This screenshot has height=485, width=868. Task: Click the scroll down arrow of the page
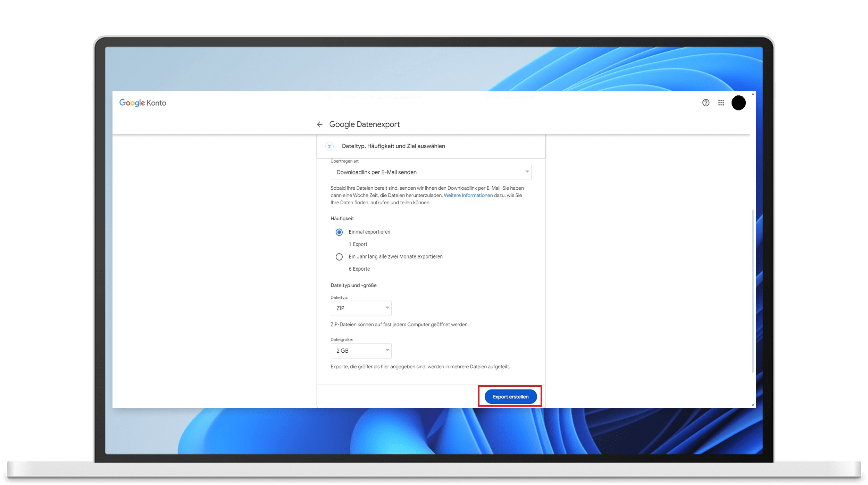[752, 405]
